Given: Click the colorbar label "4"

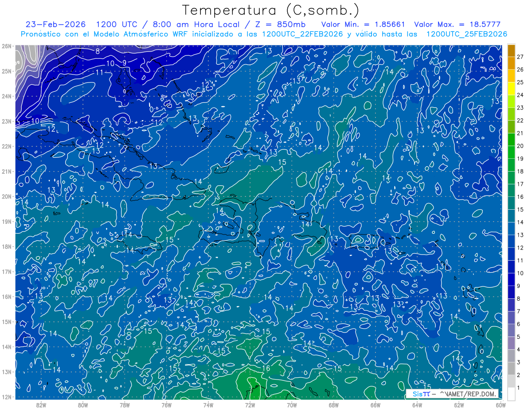Looking at the screenshot, I should pyautogui.click(x=519, y=349).
